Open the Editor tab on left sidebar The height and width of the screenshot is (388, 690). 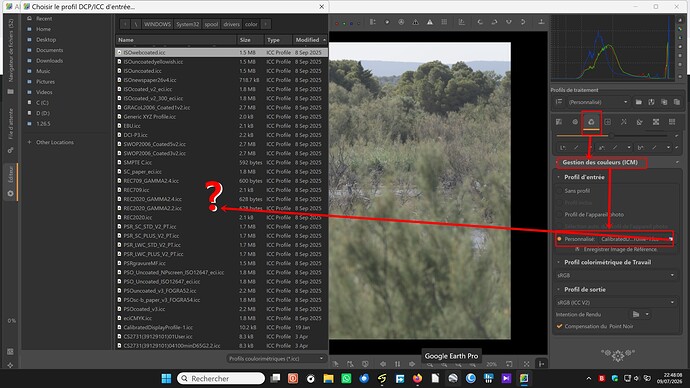tap(11, 183)
